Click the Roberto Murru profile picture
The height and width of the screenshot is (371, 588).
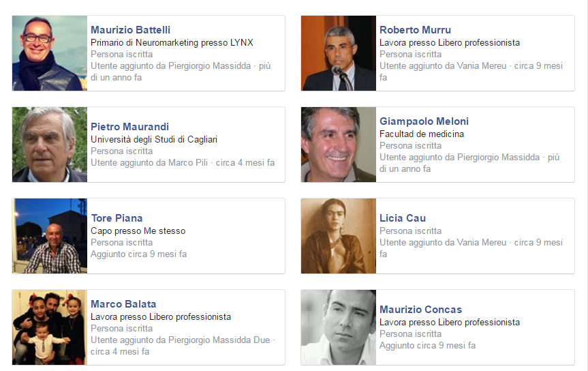coord(338,53)
